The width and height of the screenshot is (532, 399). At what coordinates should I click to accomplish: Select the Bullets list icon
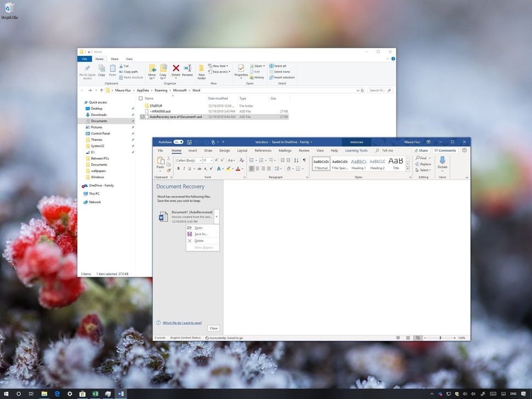[252, 161]
